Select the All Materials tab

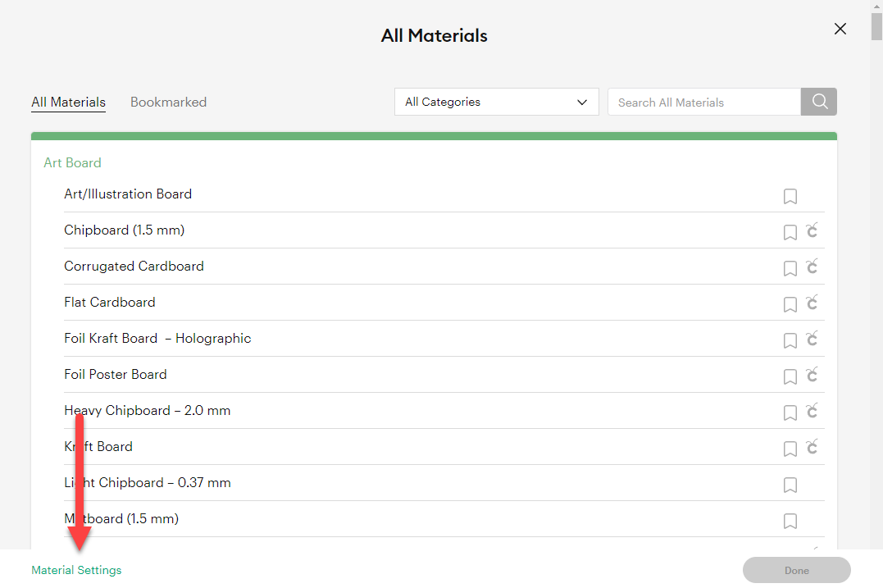[68, 103]
